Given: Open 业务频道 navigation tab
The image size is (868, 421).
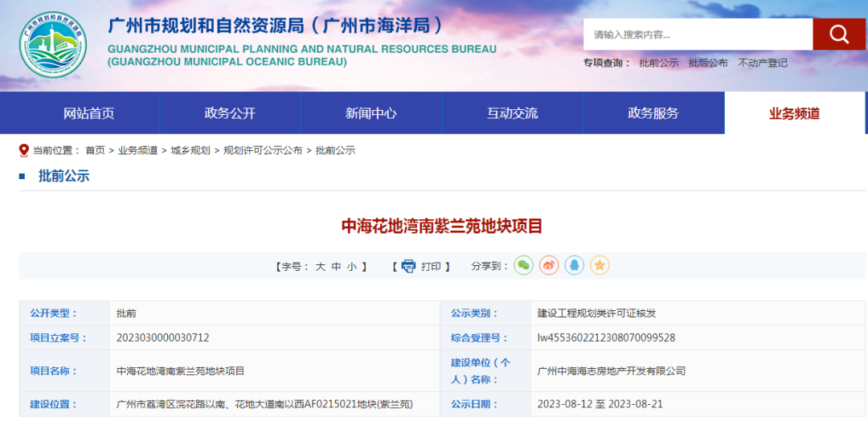Looking at the screenshot, I should [x=794, y=113].
